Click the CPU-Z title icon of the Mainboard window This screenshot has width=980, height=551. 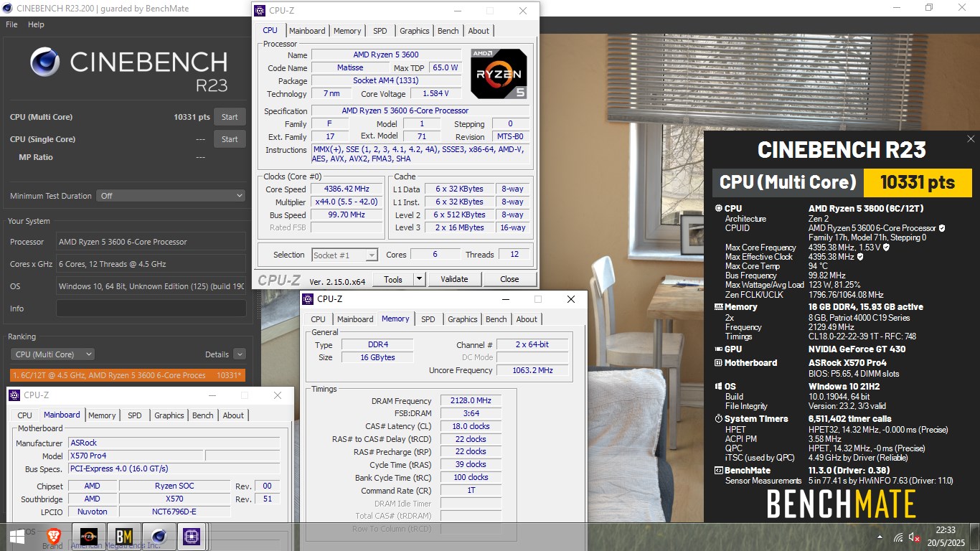point(14,395)
